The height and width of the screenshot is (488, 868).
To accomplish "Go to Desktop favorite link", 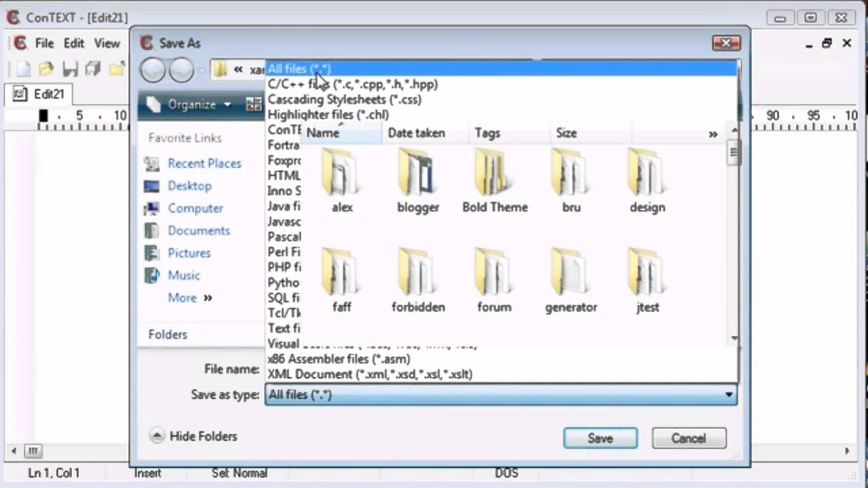I will (189, 186).
